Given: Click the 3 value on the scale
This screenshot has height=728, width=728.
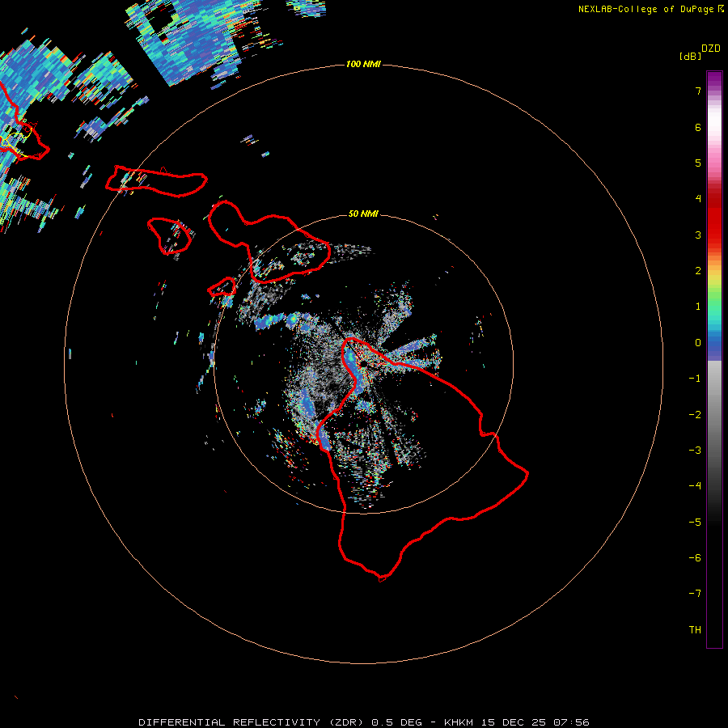Looking at the screenshot, I should 698,235.
